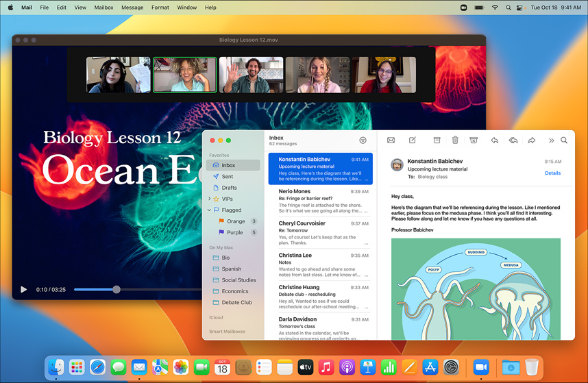Click the Get Mail envelope icon
Viewport: 588px width, 383px height.
tap(391, 140)
